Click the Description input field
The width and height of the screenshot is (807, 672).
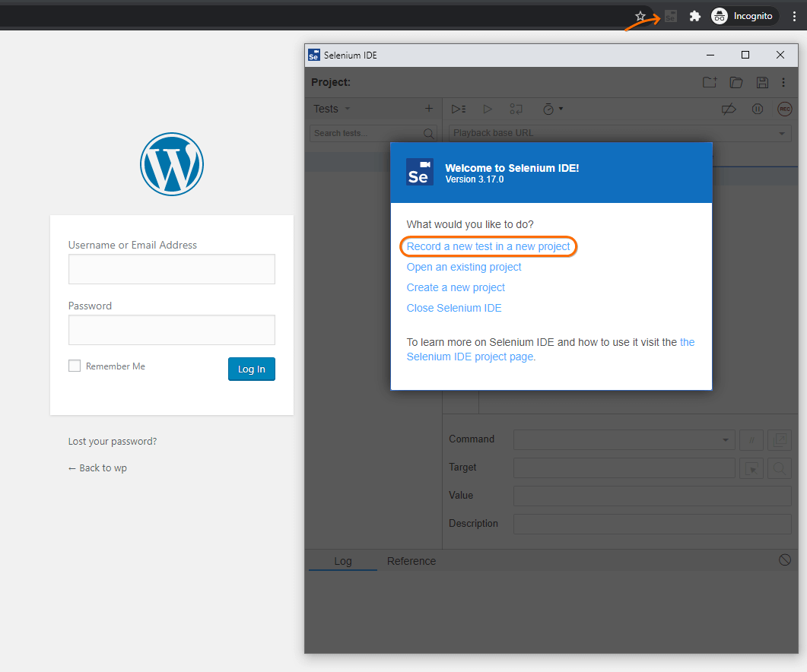[x=652, y=524]
